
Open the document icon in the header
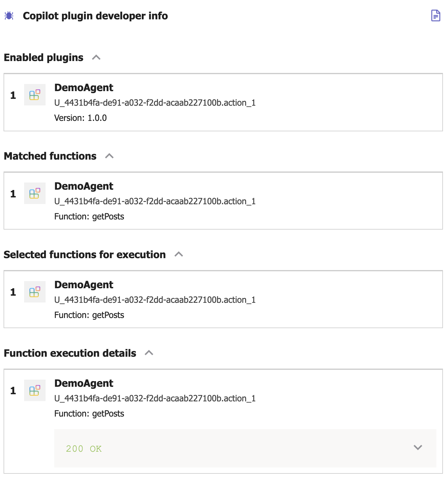pyautogui.click(x=435, y=15)
